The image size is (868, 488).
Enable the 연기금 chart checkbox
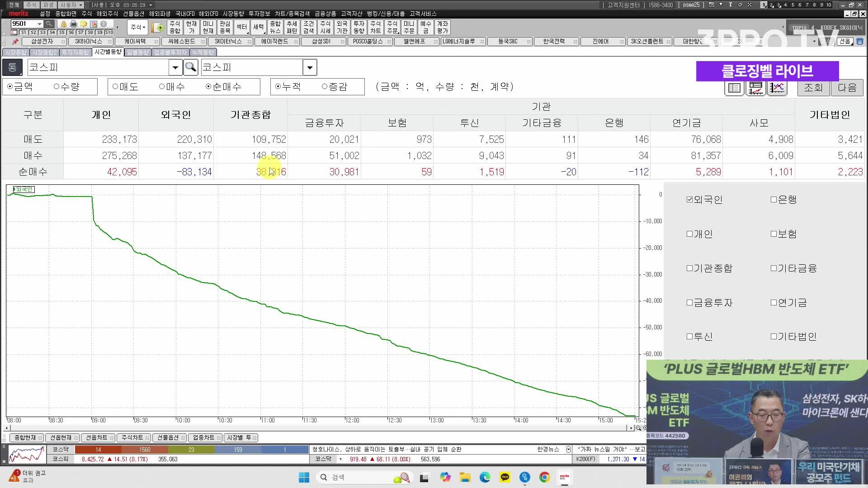774,303
